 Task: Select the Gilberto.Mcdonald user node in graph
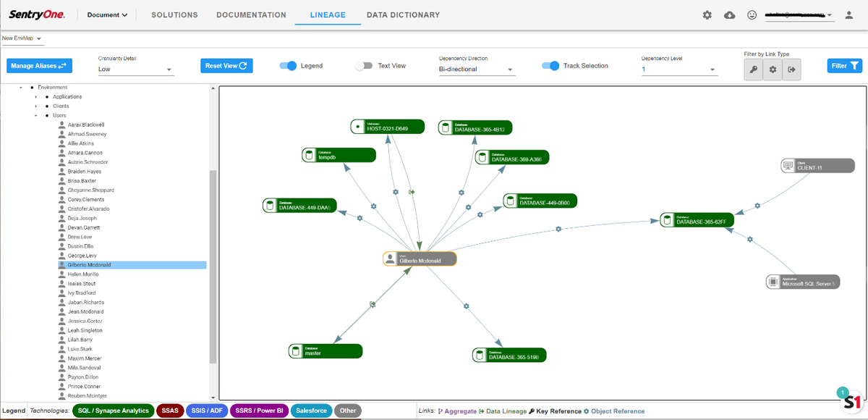point(420,259)
